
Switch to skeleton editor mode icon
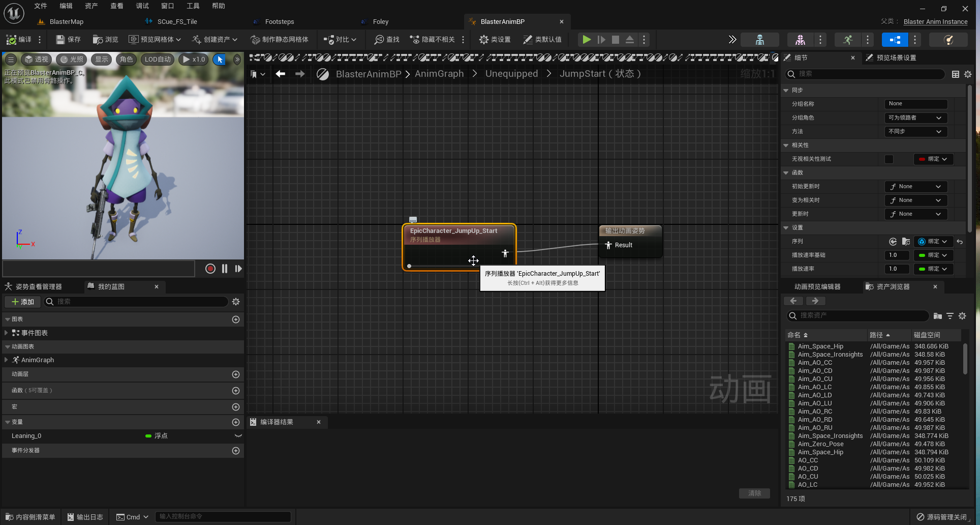click(760, 40)
